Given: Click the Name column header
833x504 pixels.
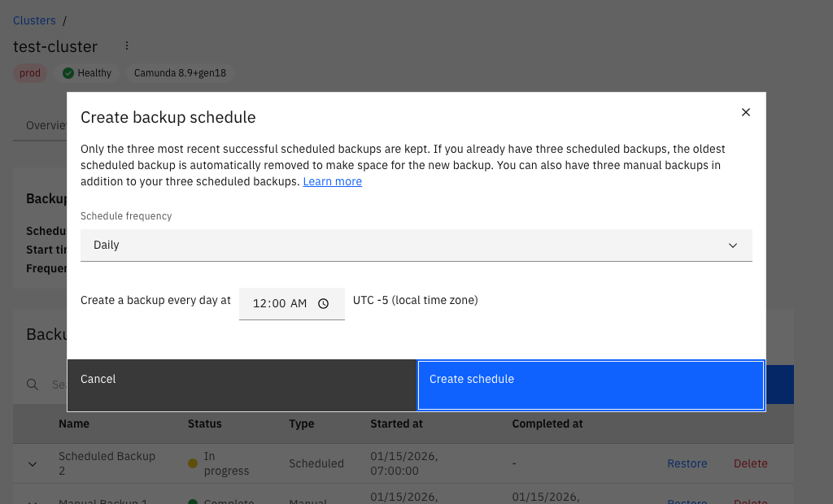Looking at the screenshot, I should pos(74,424).
